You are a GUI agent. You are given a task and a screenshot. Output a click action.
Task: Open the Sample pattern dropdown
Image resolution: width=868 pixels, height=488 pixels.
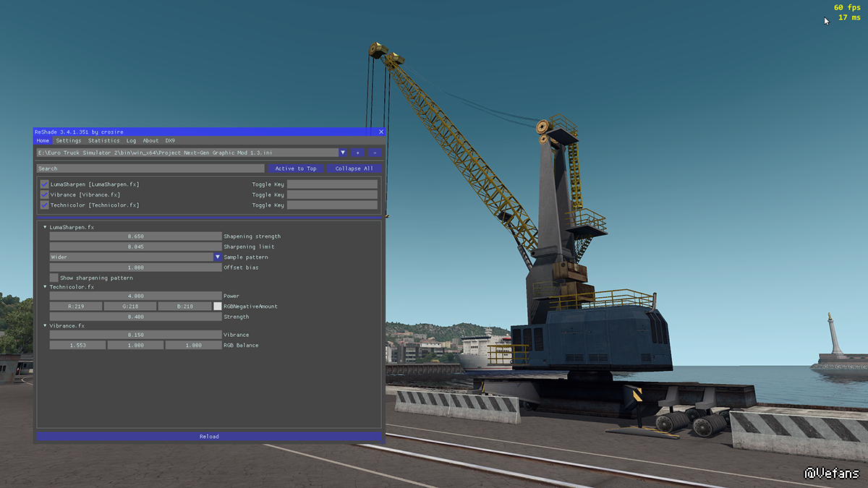coord(217,257)
